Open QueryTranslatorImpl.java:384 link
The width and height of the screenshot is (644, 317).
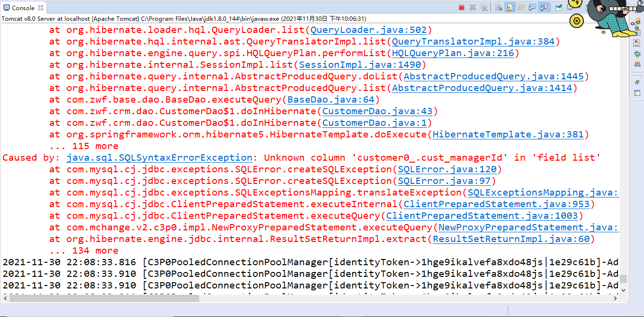(x=472, y=42)
